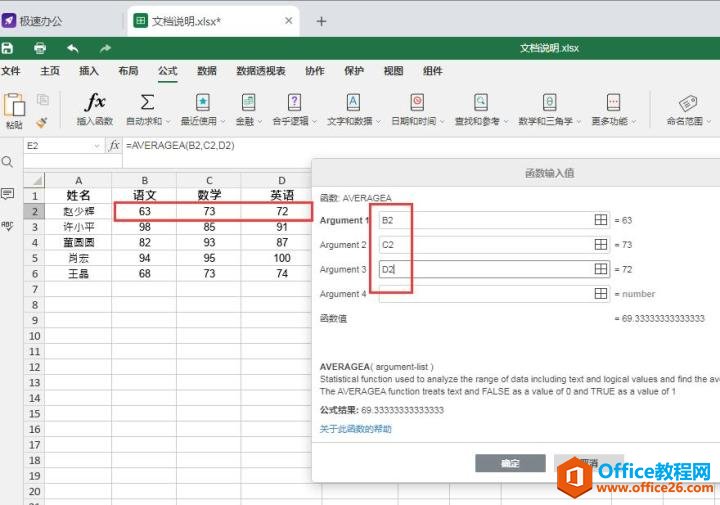Open the recently used functions icon
Screen dimensions: 720x505
coord(202,102)
